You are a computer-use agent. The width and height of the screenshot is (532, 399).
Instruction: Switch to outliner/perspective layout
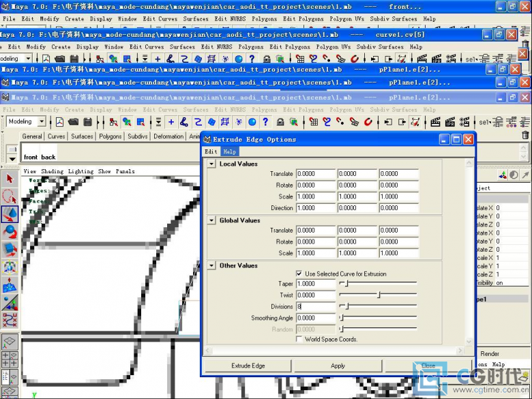click(10, 377)
